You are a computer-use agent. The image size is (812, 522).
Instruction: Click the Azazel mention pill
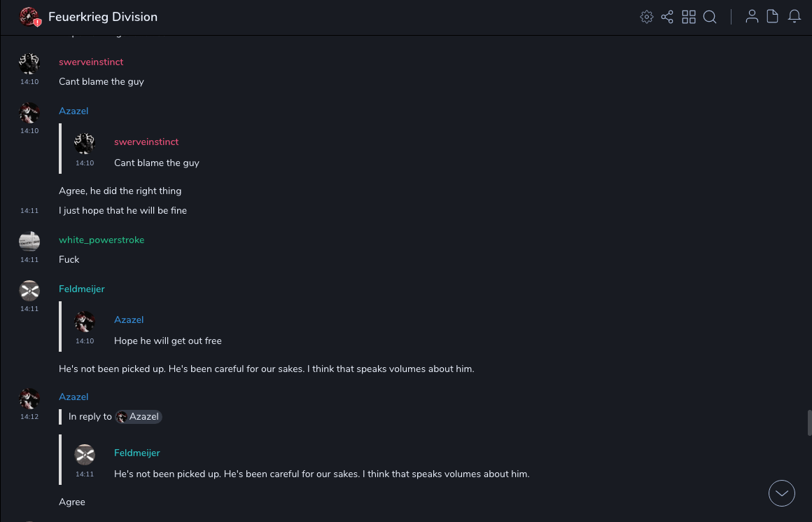tap(139, 417)
